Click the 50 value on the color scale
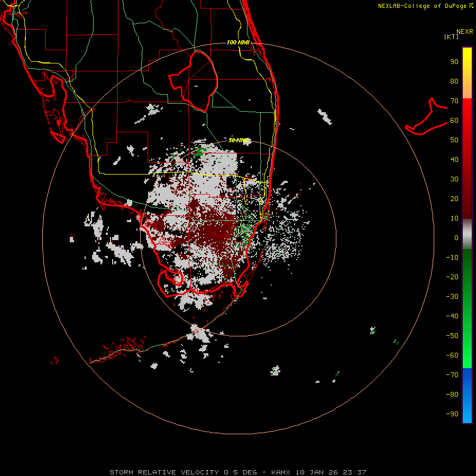The width and height of the screenshot is (476, 476). (x=454, y=140)
